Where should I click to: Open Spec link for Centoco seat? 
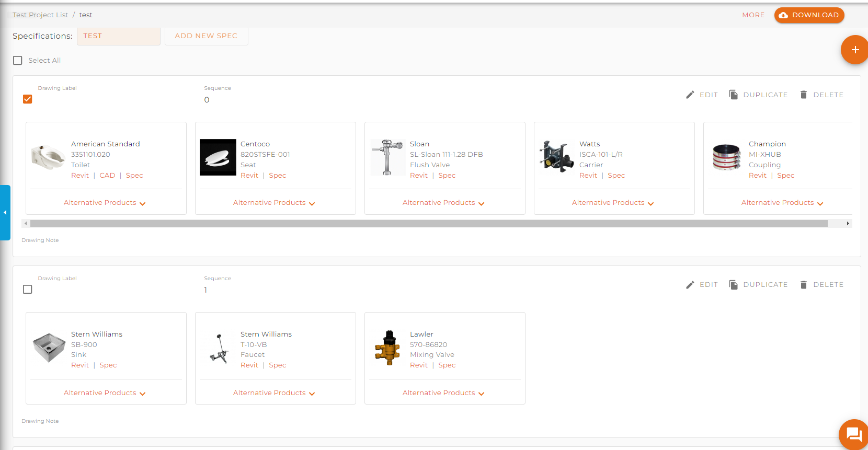(x=278, y=176)
